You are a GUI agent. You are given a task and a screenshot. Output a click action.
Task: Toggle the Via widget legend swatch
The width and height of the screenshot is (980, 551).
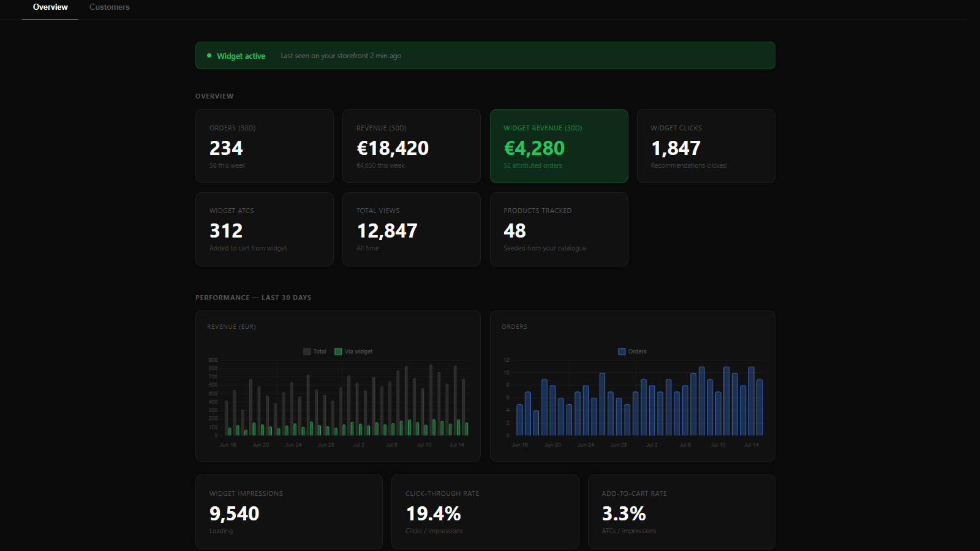click(x=338, y=351)
